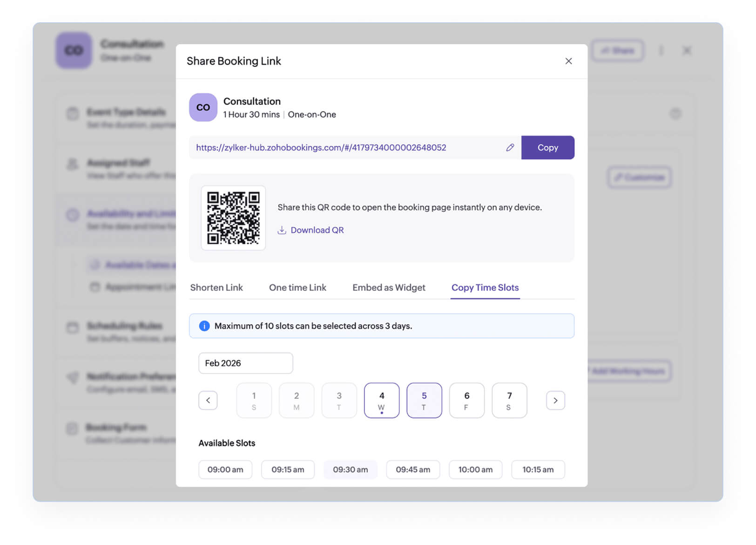Select February 5th time slot date
Viewport: 756px width, 545px height.
pyautogui.click(x=424, y=400)
